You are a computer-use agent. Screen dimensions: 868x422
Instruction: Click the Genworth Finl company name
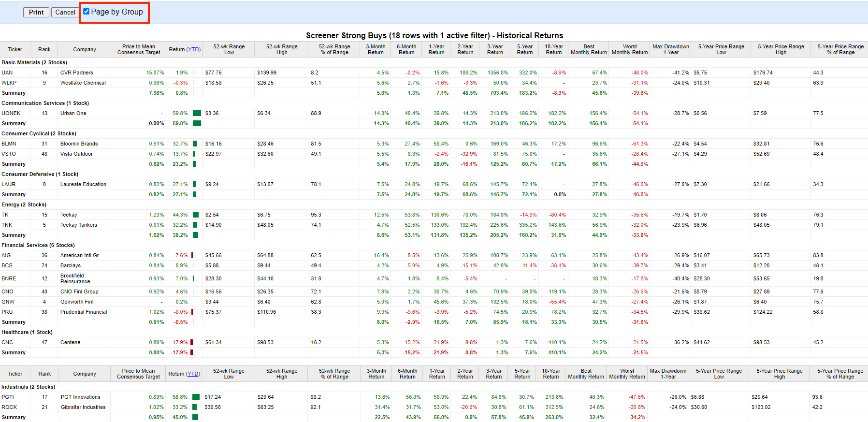[77, 302]
